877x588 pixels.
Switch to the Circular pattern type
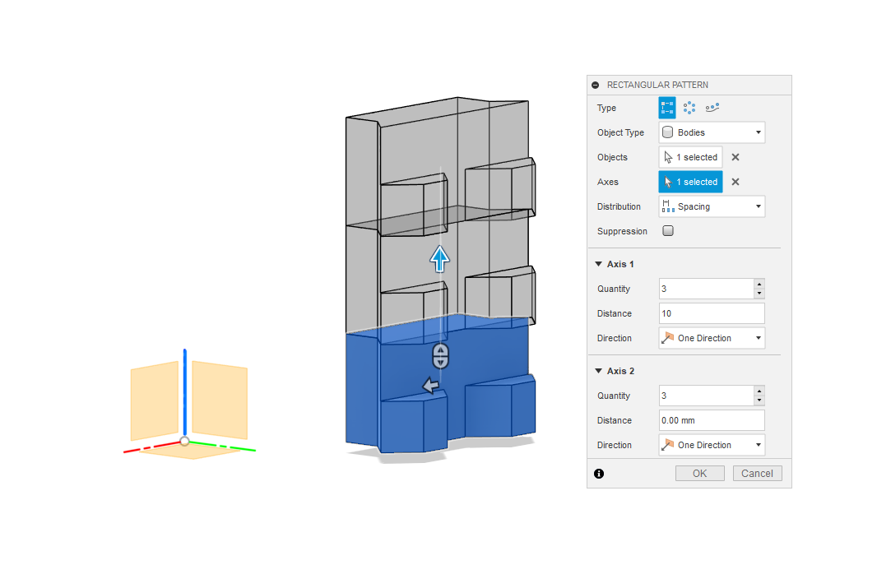689,108
